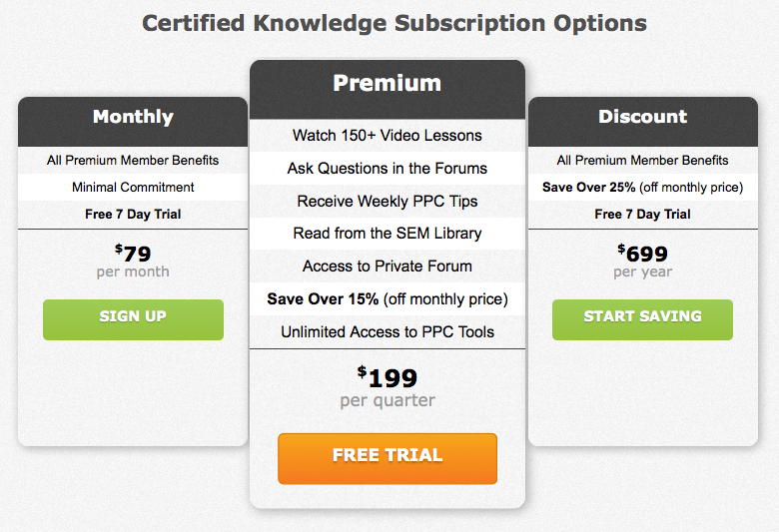Screen dimensions: 779x532
Task: Select the Premium plan header
Action: click(x=388, y=90)
